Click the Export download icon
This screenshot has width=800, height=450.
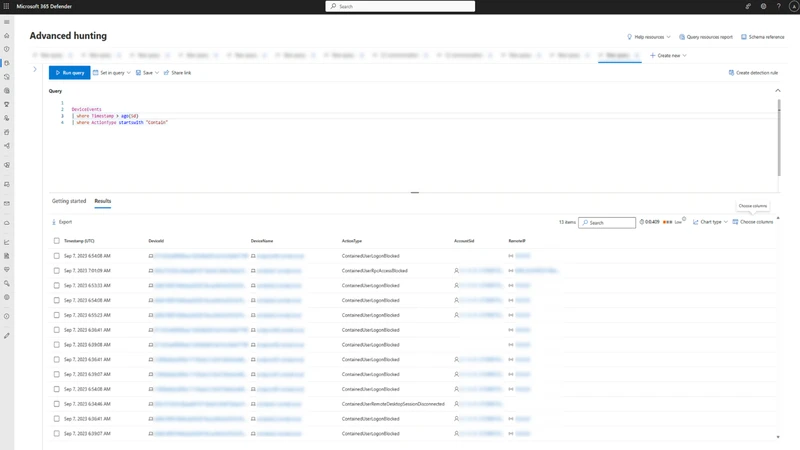click(x=54, y=222)
